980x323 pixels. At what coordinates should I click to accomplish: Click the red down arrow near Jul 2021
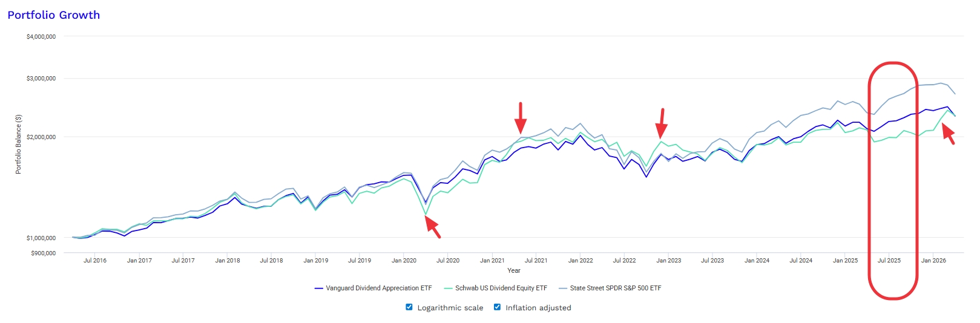(x=520, y=118)
